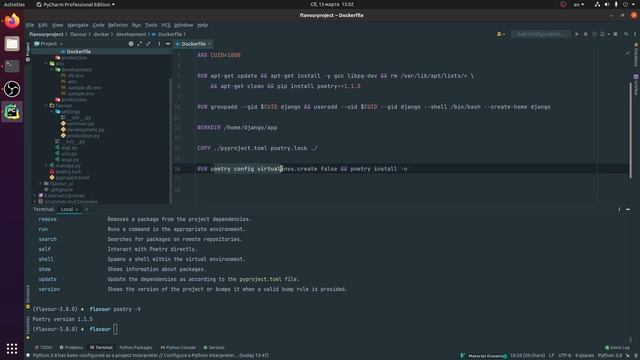
Task: Open the Window menu
Action: pyautogui.click(x=184, y=25)
